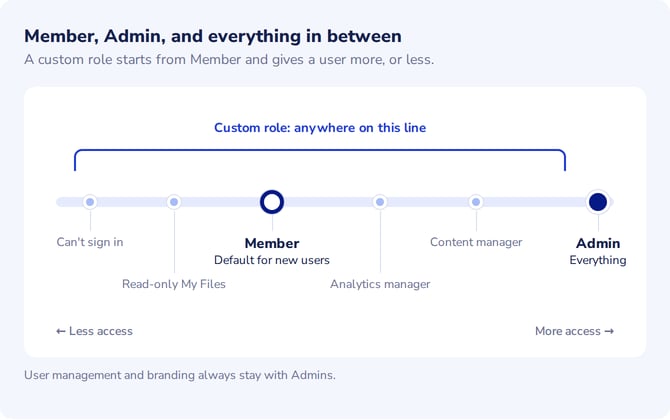Click the Member, Admin, and everything heading

click(x=213, y=36)
